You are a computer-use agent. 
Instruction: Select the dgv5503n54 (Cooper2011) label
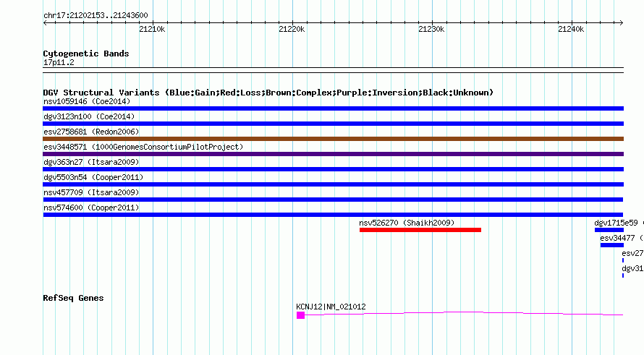click(x=93, y=177)
